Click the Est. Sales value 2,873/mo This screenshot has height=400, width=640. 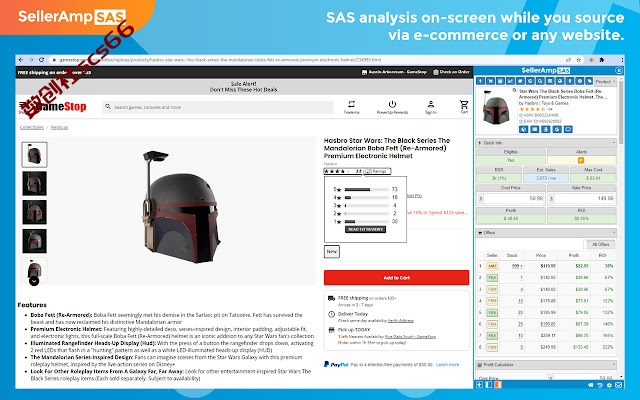[x=546, y=178]
